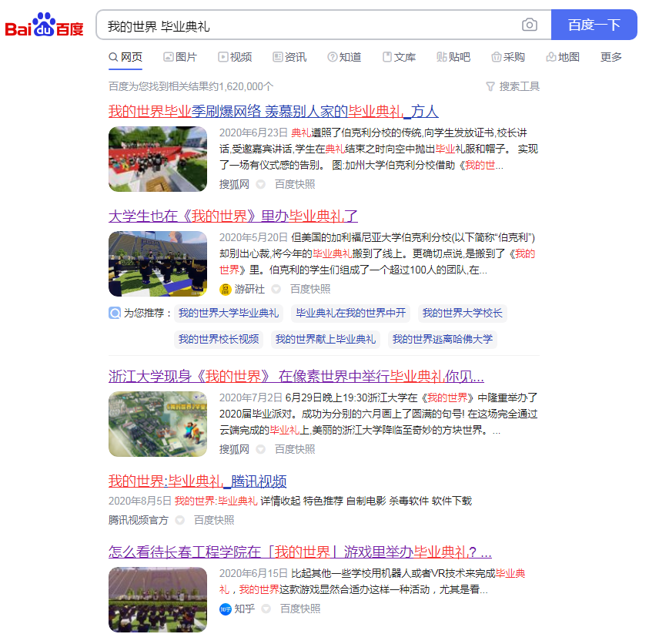
Task: Click badge icon beside 腾讯视频官方
Action: [x=179, y=520]
